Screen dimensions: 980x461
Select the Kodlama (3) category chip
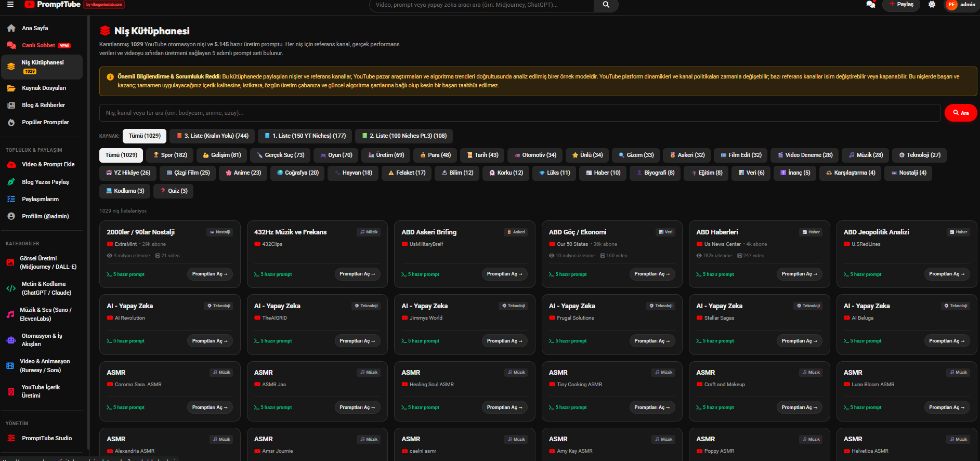pos(125,191)
